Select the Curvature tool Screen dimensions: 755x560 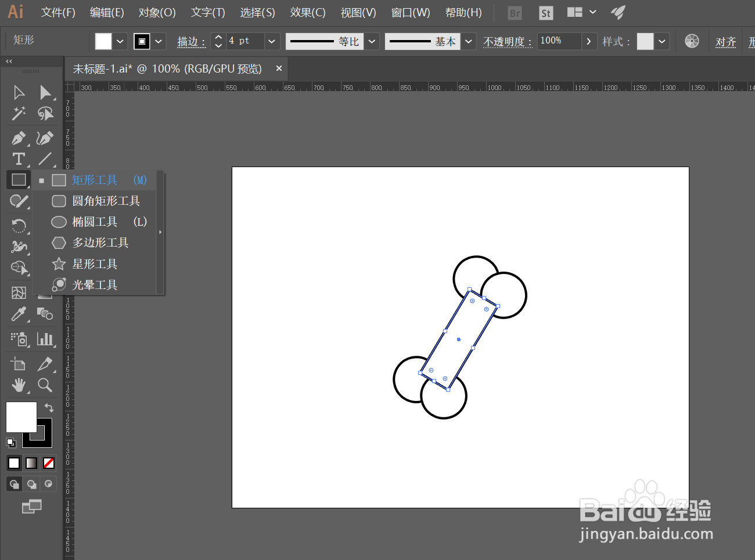(45, 138)
